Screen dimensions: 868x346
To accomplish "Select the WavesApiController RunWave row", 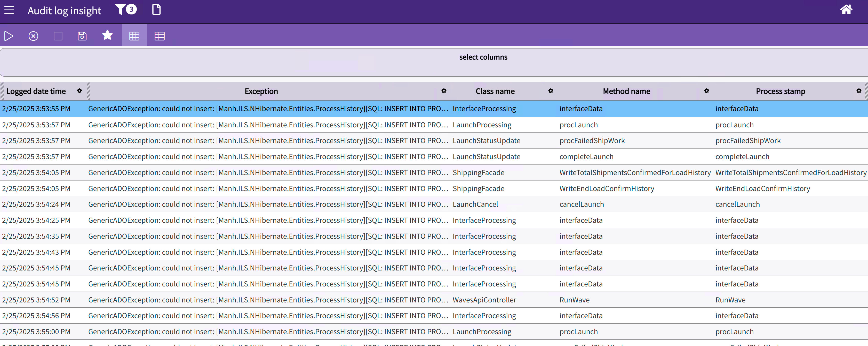I will pos(484,300).
